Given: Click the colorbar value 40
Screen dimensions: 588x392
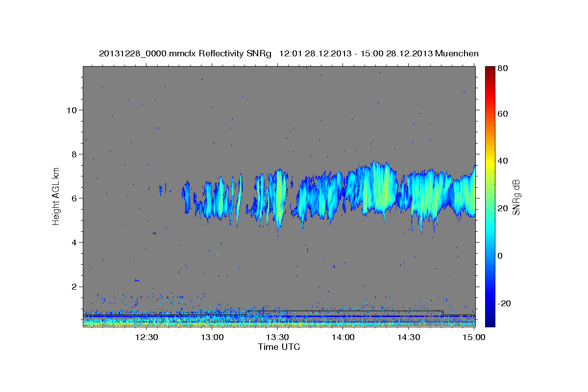Looking at the screenshot, I should [x=503, y=161].
